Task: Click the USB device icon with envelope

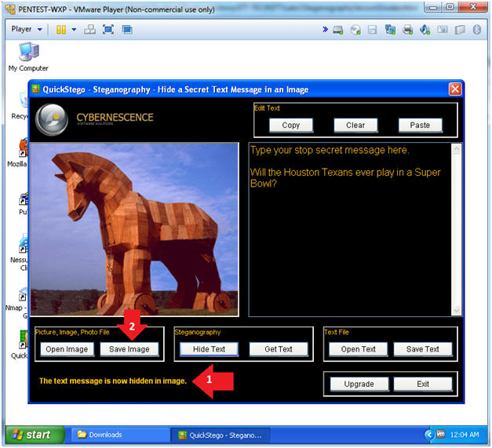Action: click(x=443, y=30)
